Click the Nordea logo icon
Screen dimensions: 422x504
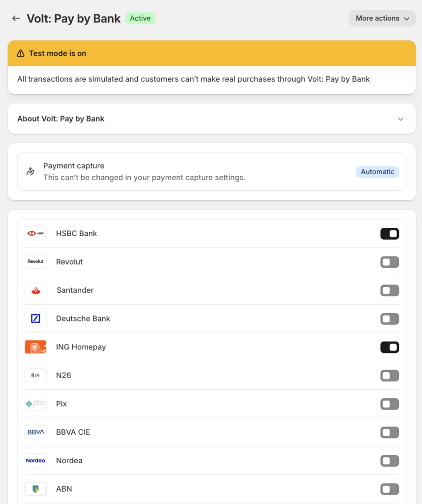click(x=35, y=461)
